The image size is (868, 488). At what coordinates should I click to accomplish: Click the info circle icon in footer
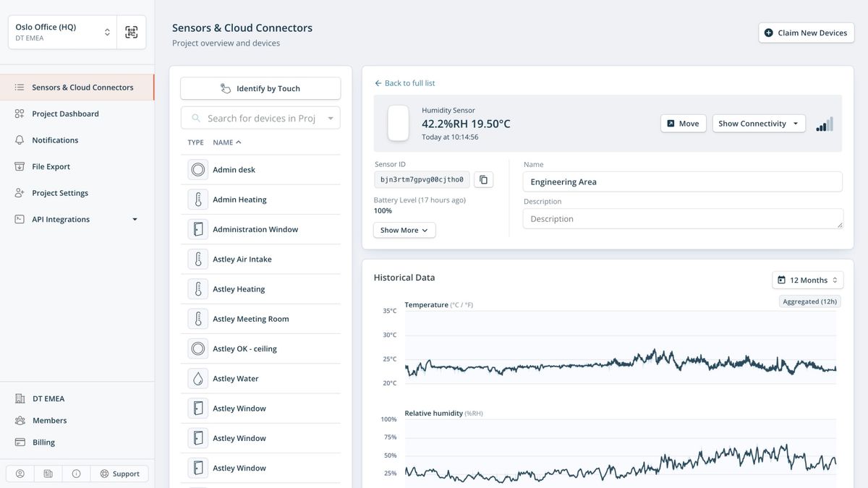[76, 474]
